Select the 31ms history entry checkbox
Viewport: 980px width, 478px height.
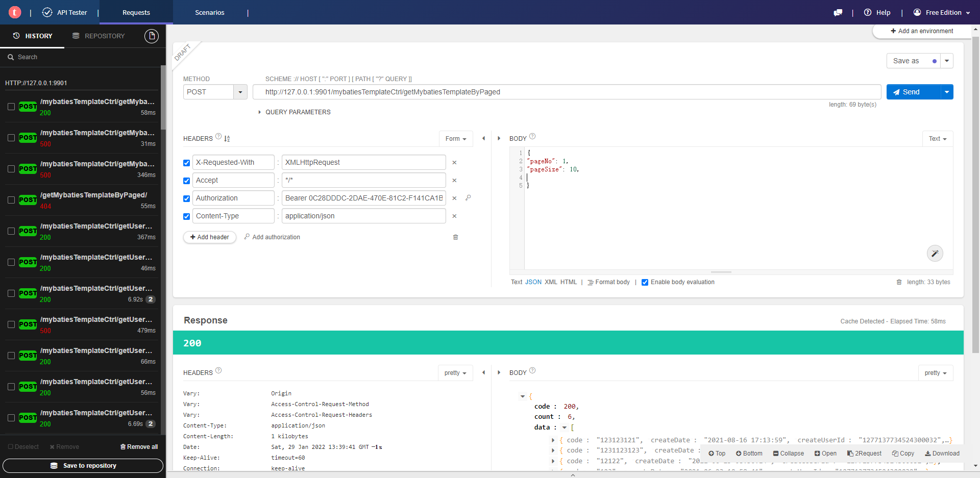click(11, 138)
